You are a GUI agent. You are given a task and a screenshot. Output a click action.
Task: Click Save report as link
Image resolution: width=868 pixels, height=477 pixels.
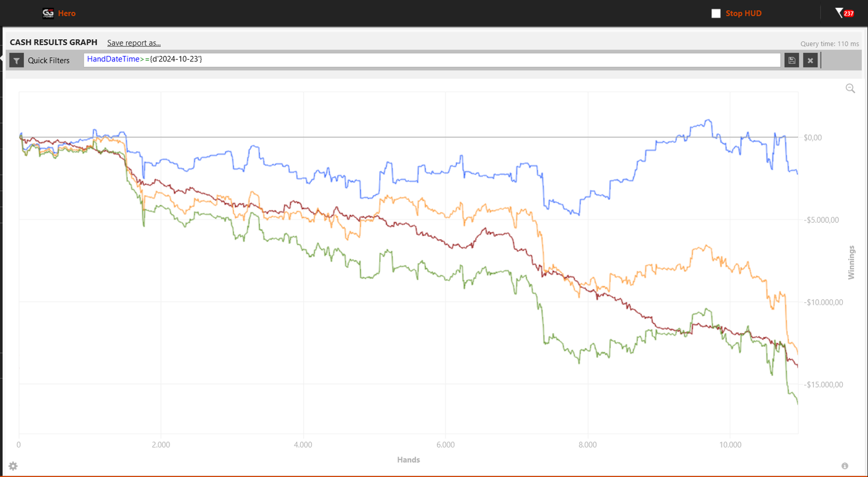(x=134, y=43)
